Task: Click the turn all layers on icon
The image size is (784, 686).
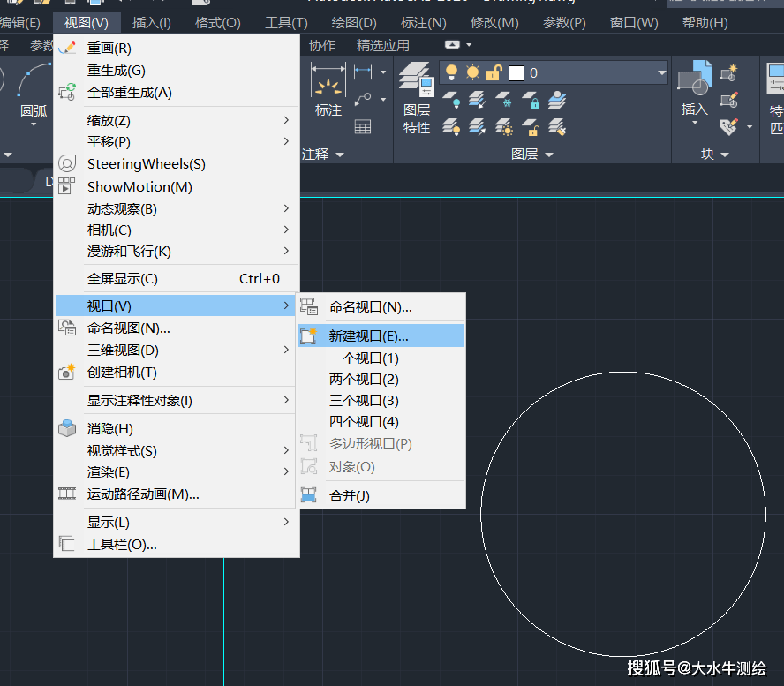Action: 451,127
